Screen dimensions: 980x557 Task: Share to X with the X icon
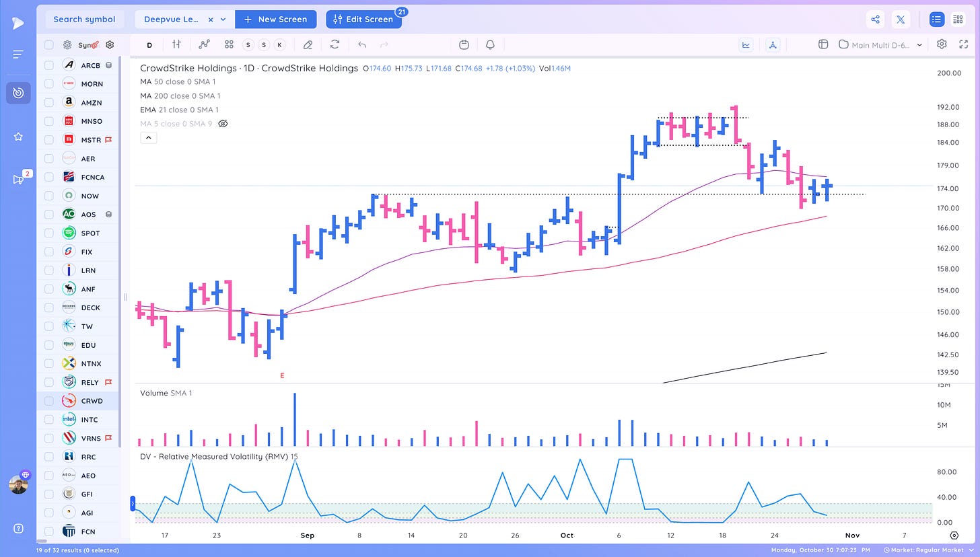901,20
